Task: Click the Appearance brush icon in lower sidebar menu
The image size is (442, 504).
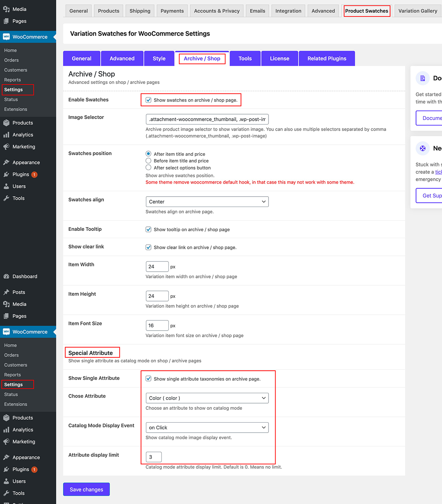Action: coord(6,457)
